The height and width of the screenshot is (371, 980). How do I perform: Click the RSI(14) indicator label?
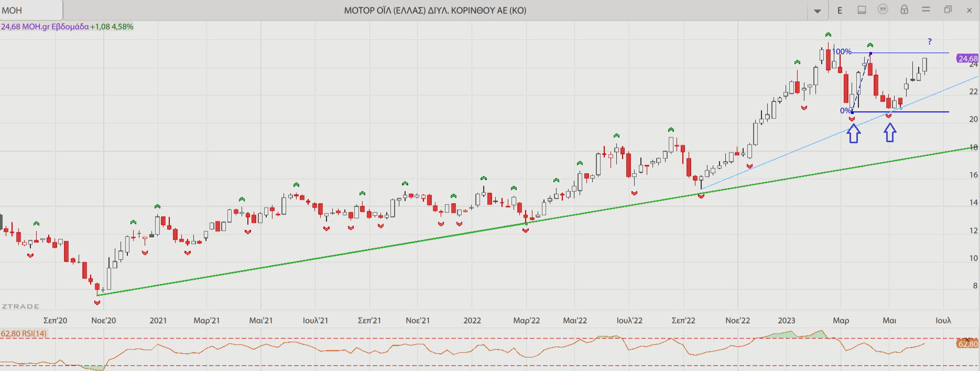pyautogui.click(x=24, y=333)
